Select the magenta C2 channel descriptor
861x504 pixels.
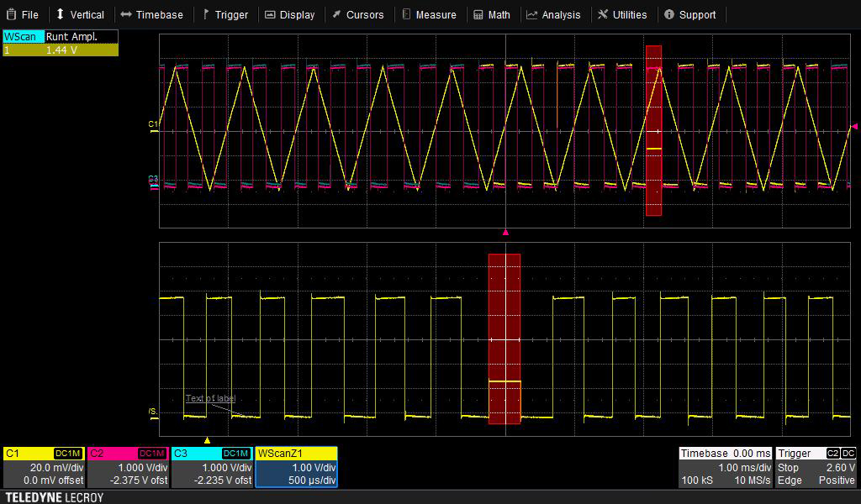[x=128, y=467]
